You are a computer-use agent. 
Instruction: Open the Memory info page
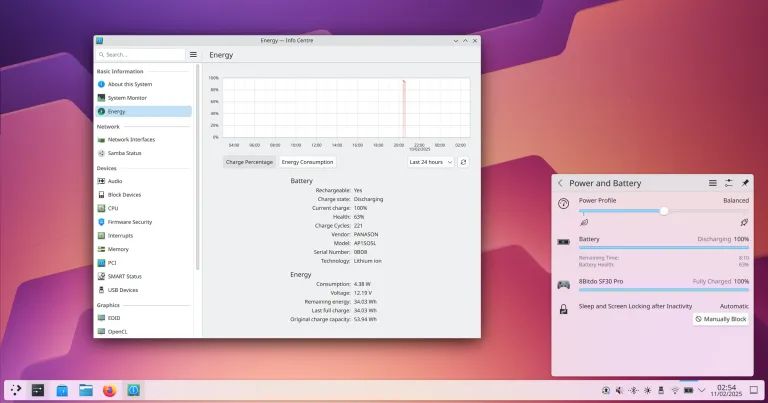click(x=144, y=249)
